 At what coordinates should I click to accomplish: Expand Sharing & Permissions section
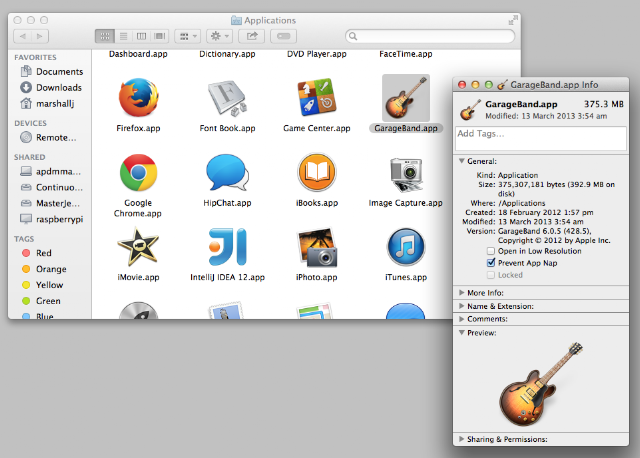462,439
